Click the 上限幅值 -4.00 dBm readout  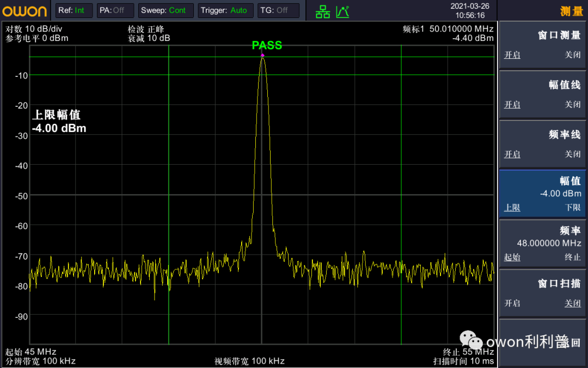59,121
